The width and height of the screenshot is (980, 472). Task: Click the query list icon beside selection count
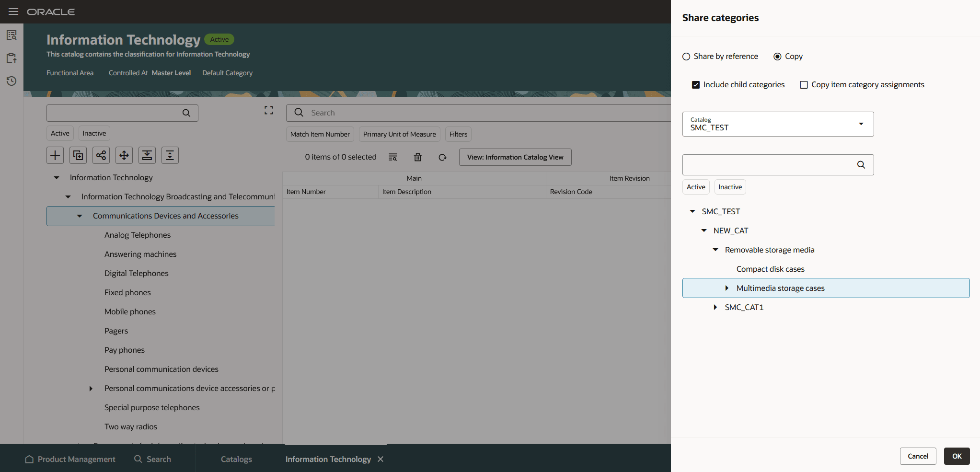click(x=393, y=157)
